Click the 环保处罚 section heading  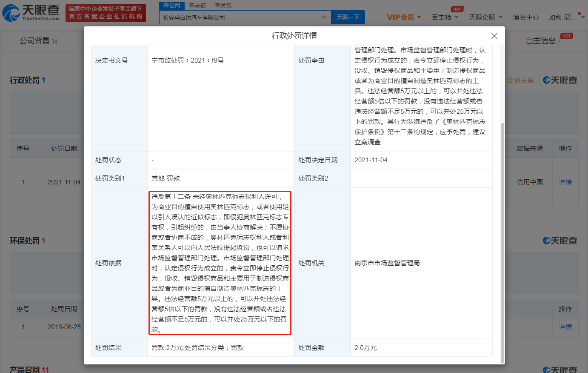coord(28,241)
